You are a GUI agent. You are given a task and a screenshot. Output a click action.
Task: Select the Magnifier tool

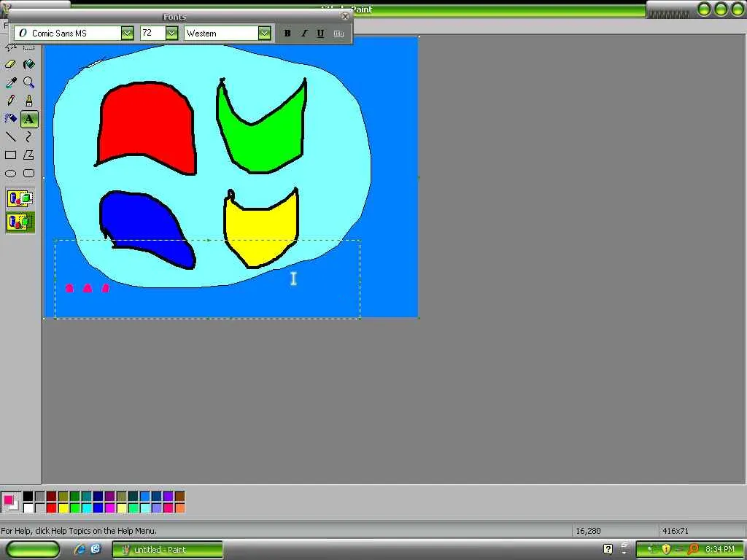(29, 82)
